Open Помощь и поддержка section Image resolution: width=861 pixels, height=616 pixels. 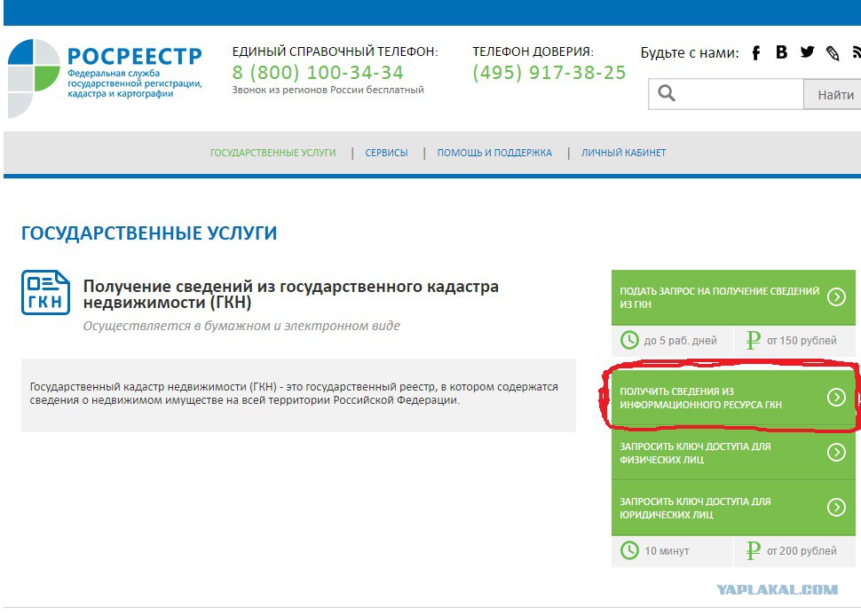(494, 153)
